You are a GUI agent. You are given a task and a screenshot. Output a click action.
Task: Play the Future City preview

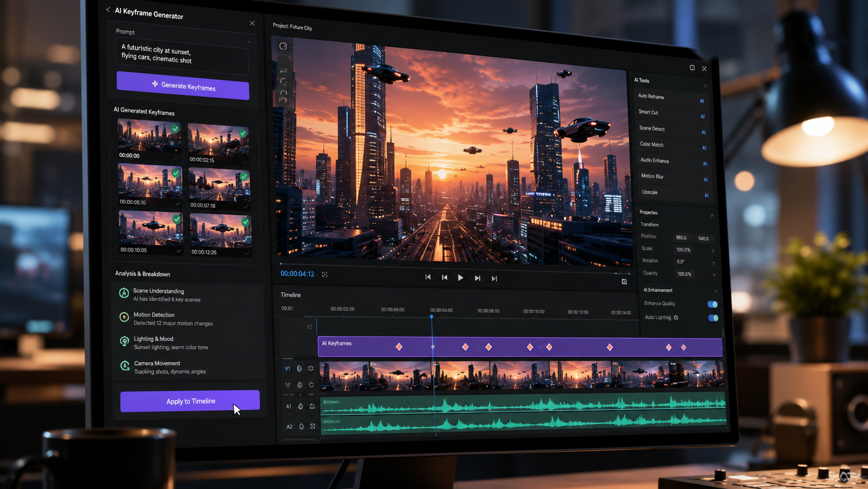point(460,278)
